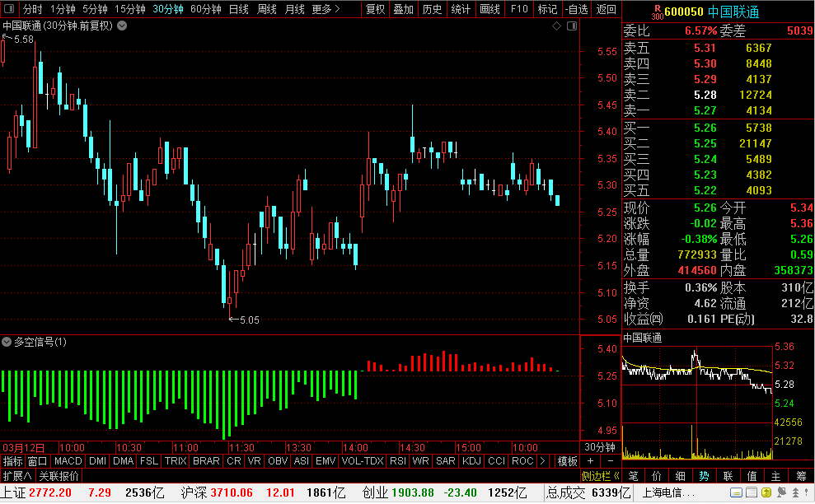This screenshot has width=815, height=504.
Task: Expand the 多空信号 indicator menu
Action: pyautogui.click(x=7, y=342)
